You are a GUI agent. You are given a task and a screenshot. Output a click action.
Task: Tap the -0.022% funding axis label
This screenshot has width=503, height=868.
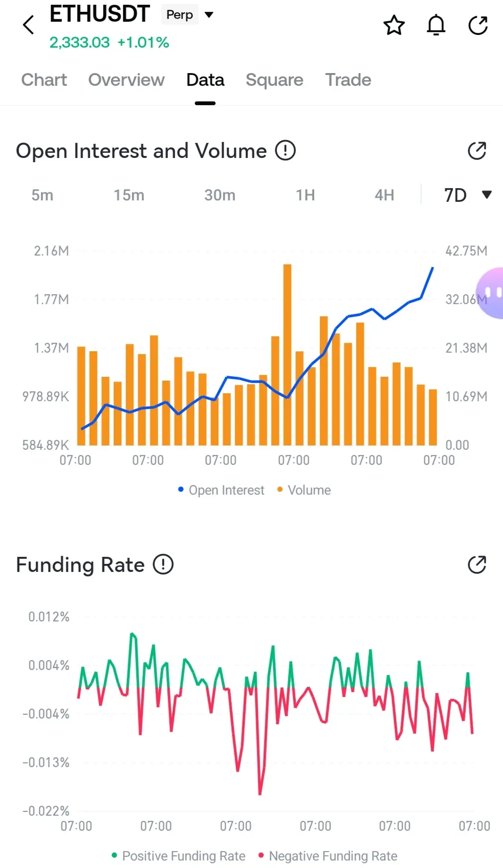point(46,811)
